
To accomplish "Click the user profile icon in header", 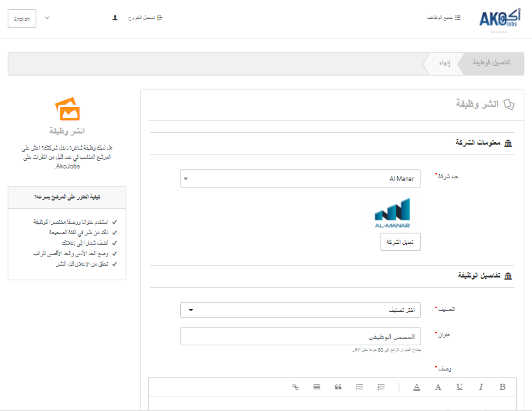I will (115, 17).
